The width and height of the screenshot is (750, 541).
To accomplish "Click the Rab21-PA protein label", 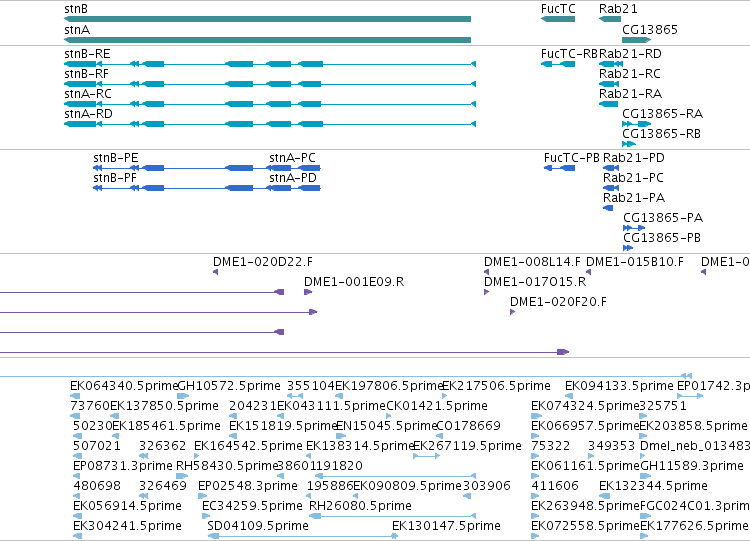I will (x=634, y=199).
